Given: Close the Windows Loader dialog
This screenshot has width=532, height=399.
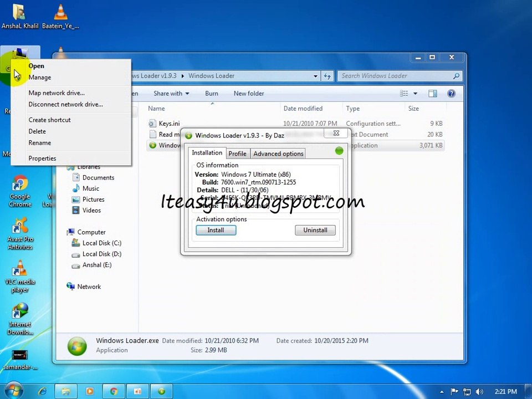Looking at the screenshot, I should [336, 133].
